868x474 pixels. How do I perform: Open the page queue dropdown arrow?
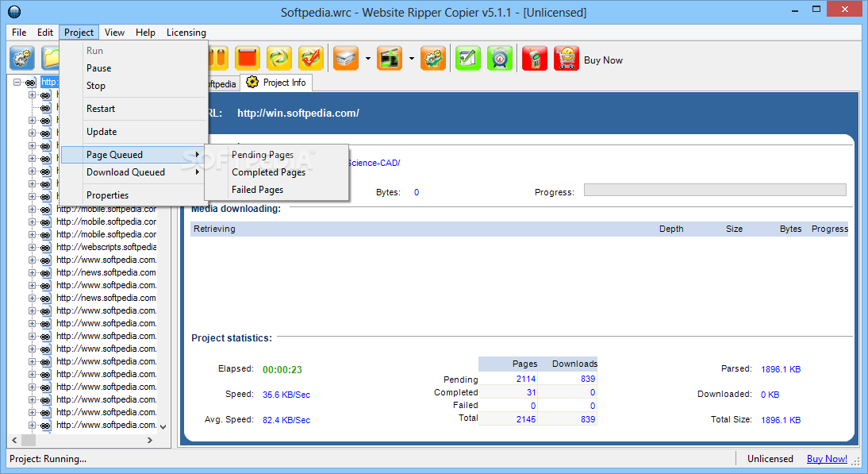(367, 58)
